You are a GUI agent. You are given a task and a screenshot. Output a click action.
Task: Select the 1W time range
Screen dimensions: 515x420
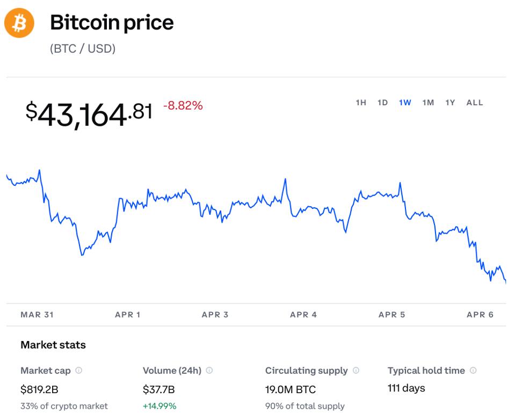(405, 103)
